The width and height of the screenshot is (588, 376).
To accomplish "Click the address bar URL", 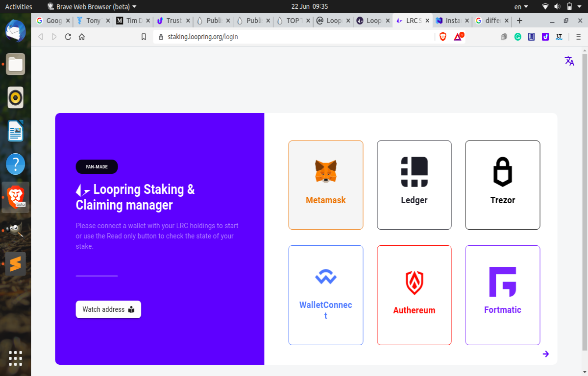I will pos(202,37).
